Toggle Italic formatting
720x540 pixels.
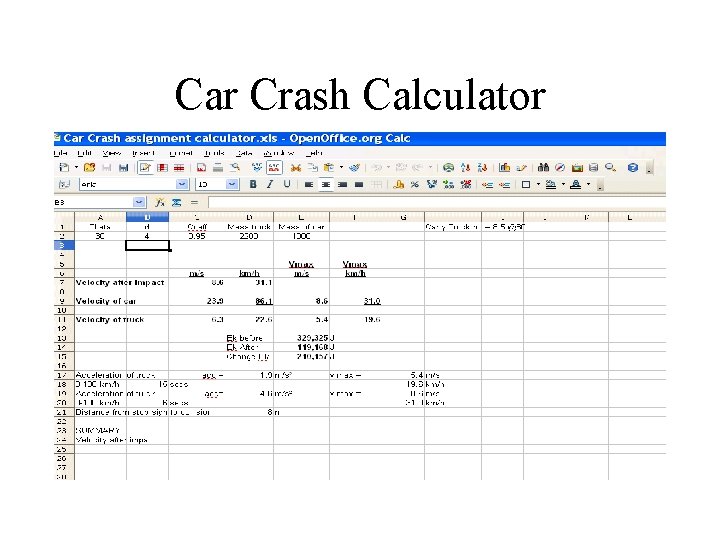270,185
